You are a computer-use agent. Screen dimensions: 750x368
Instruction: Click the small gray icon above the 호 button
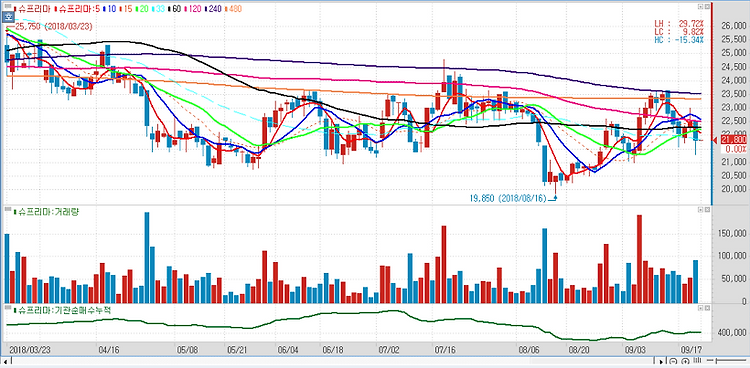coord(8,6)
